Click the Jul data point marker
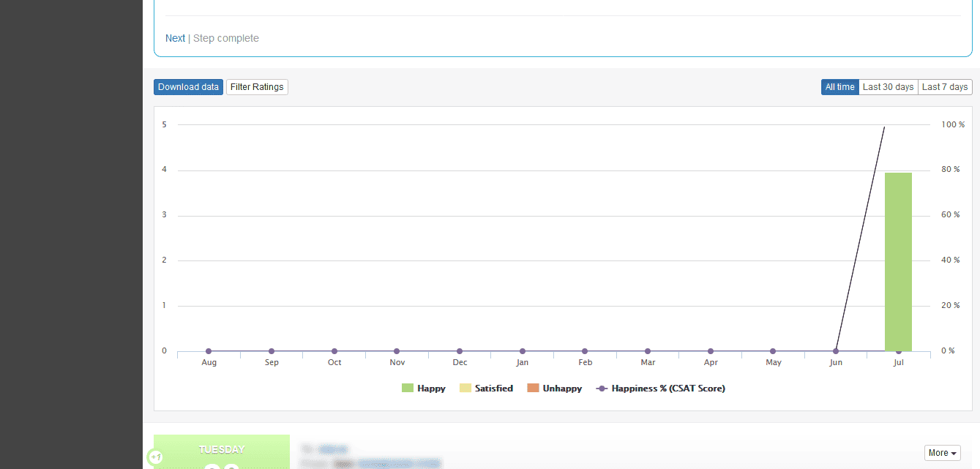This screenshot has height=469, width=980. point(899,351)
